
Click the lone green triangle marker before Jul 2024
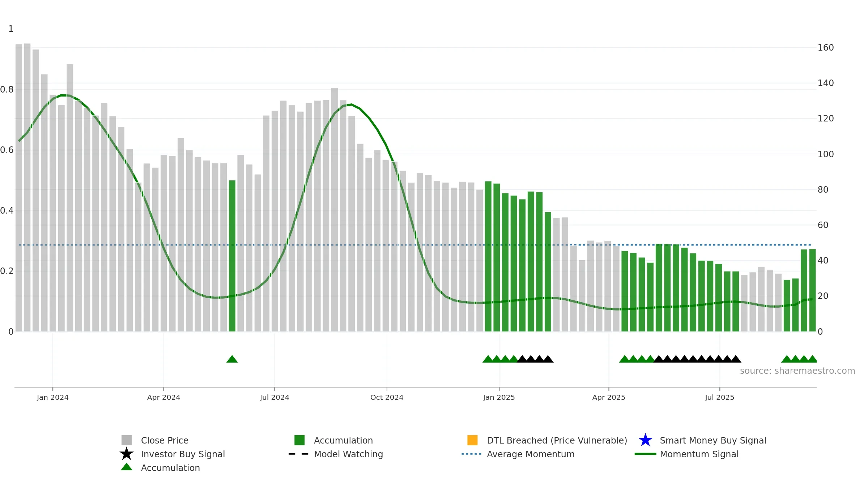click(232, 359)
